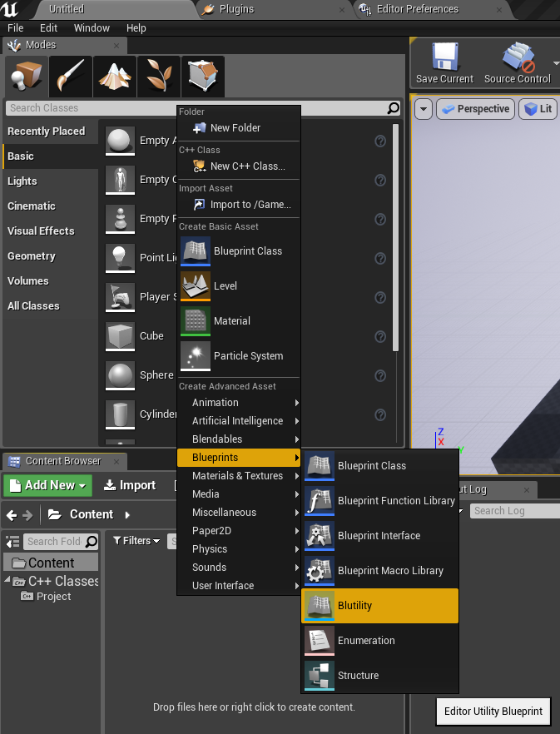Click the folder search magnifier icon
Image resolution: width=560 pixels, height=734 pixels.
click(92, 542)
